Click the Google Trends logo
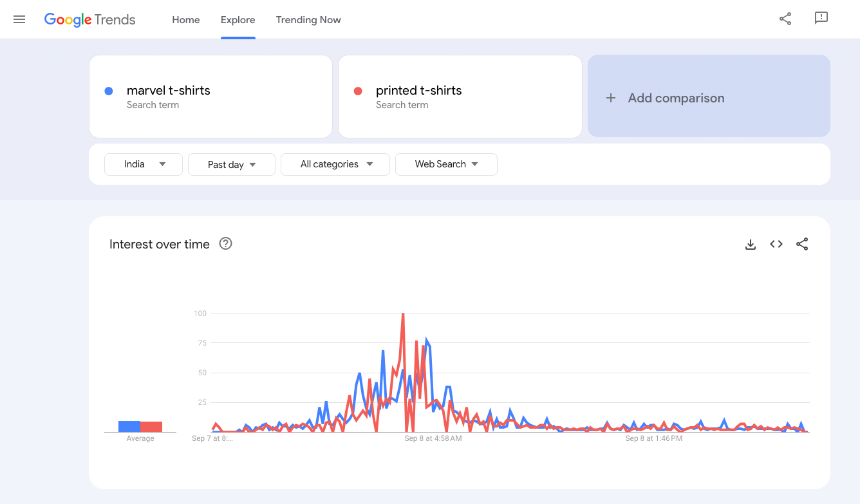Image resolution: width=860 pixels, height=504 pixels. [89, 19]
